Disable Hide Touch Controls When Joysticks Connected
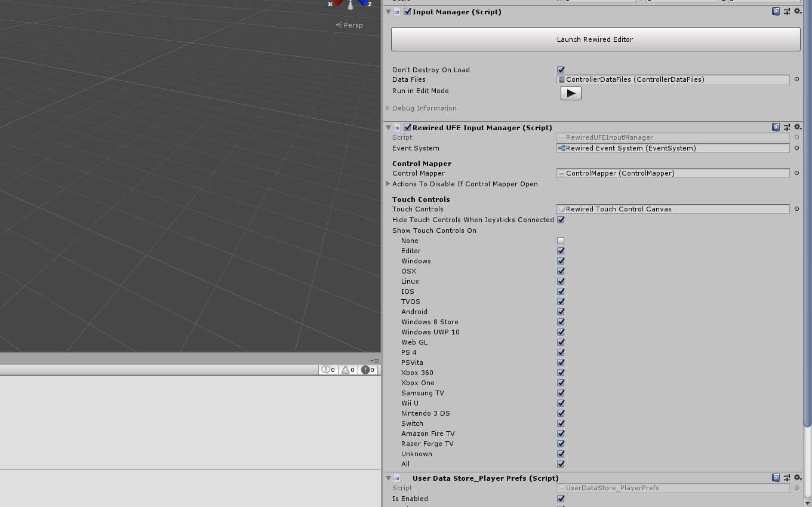812x507 pixels. click(x=560, y=220)
